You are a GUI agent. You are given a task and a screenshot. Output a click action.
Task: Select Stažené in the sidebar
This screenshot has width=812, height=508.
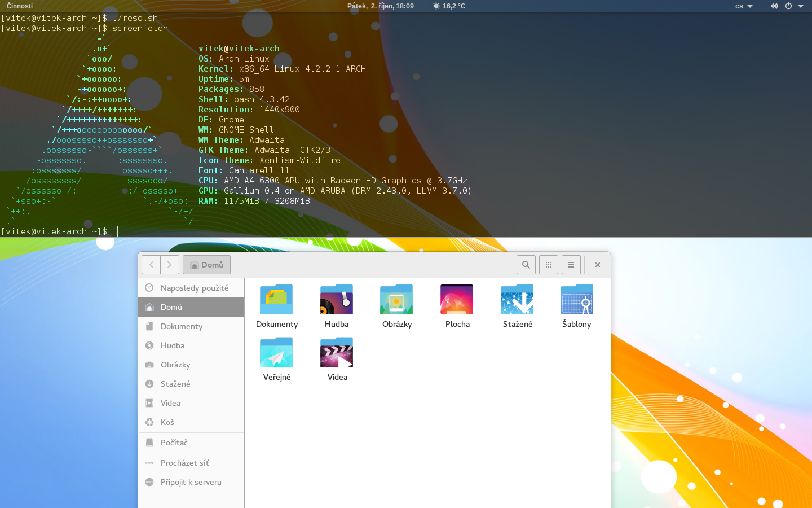(x=191, y=384)
